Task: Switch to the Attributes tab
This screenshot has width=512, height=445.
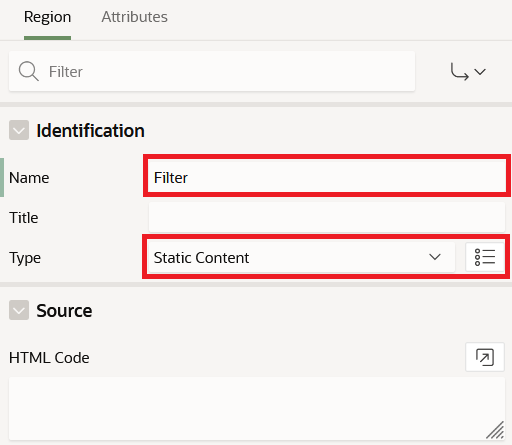Action: tap(134, 17)
